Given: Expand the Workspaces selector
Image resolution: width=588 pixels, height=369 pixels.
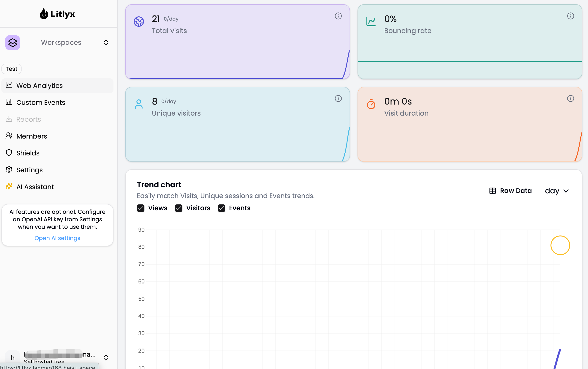Looking at the screenshot, I should [x=106, y=43].
